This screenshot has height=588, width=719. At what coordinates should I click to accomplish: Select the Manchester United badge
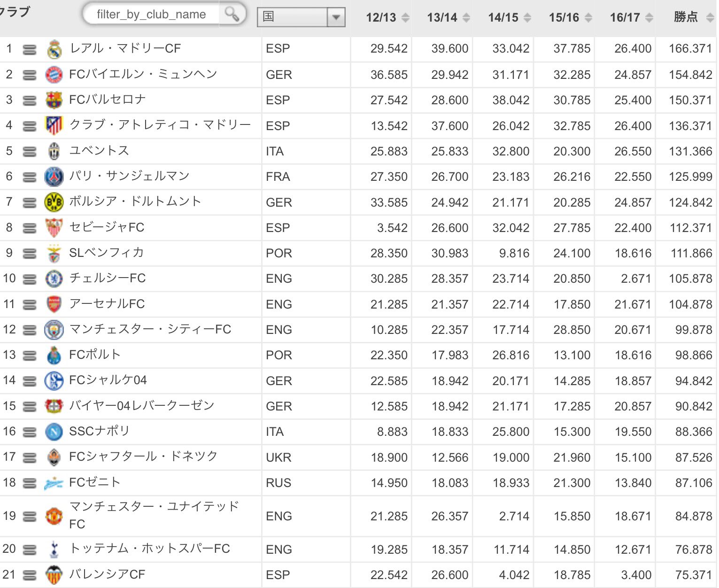pos(54,516)
